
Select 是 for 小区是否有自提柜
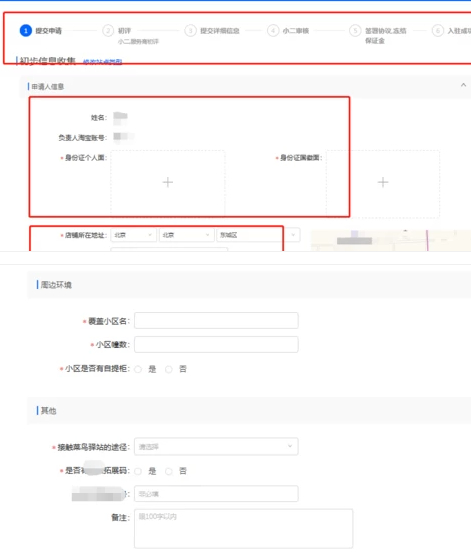138,369
